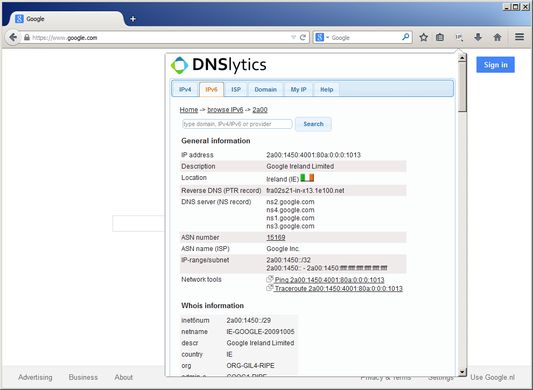Switch to the ISP tab
Viewport: 533px width, 390px height.
pos(236,89)
